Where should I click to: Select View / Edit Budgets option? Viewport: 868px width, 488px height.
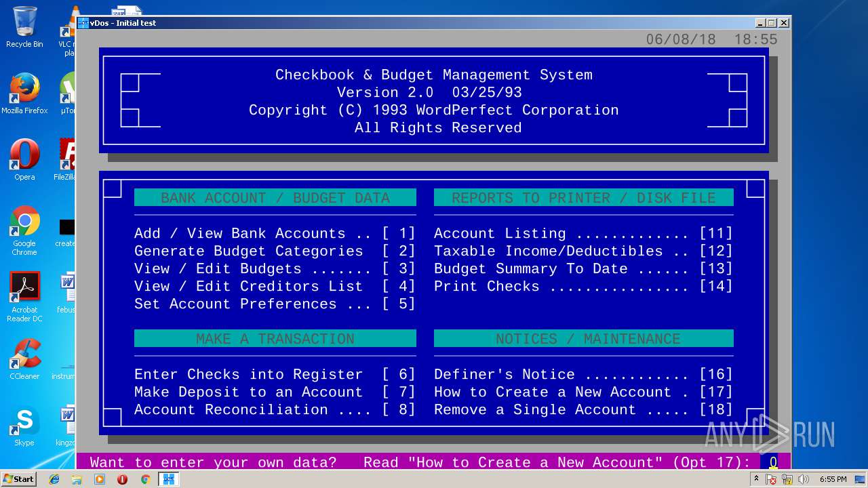point(275,268)
